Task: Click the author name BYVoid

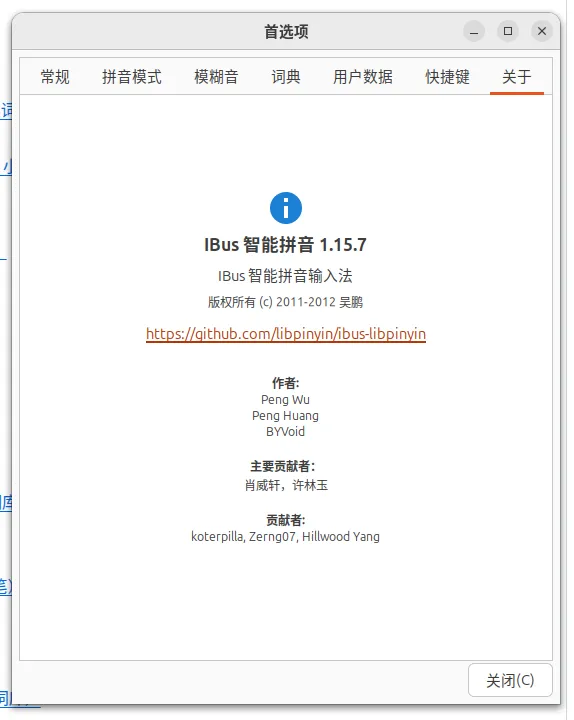Action: (286, 432)
